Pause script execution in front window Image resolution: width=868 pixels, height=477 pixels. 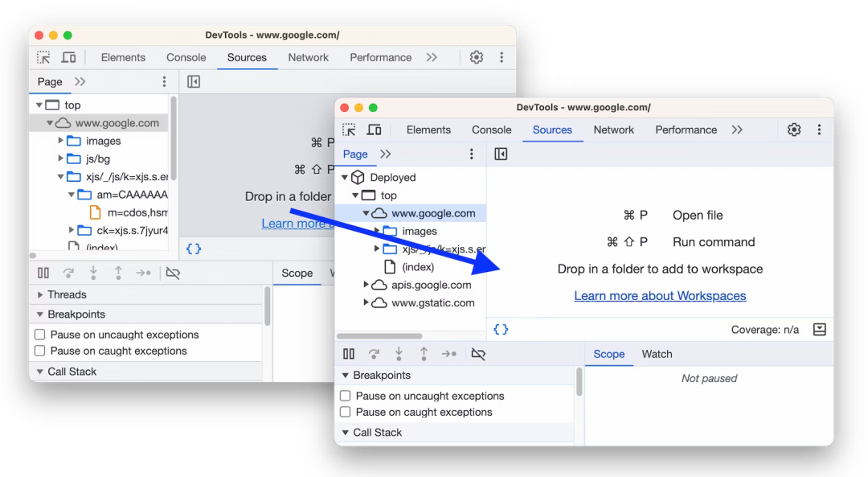coord(349,354)
